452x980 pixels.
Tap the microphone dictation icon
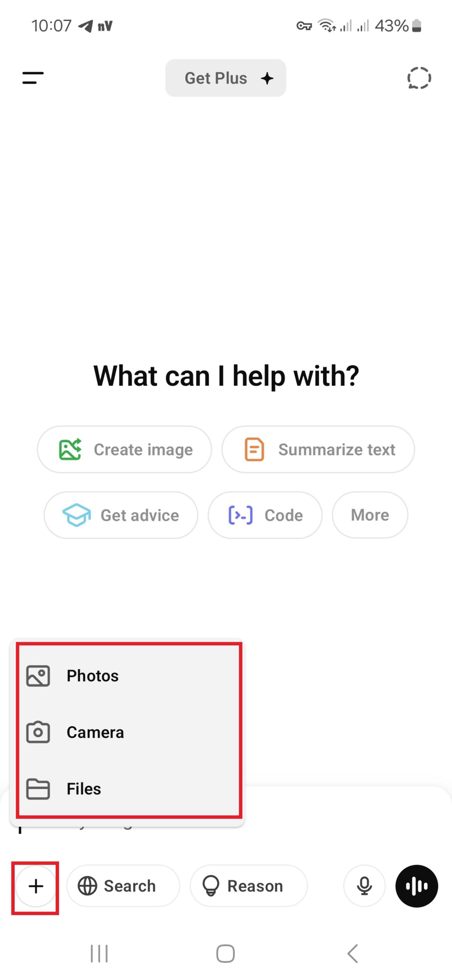[364, 886]
